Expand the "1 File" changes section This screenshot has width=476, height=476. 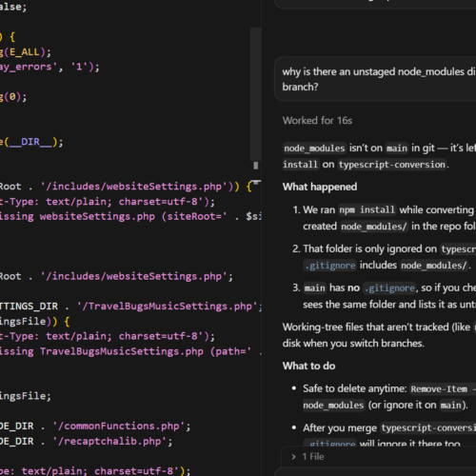307,457
